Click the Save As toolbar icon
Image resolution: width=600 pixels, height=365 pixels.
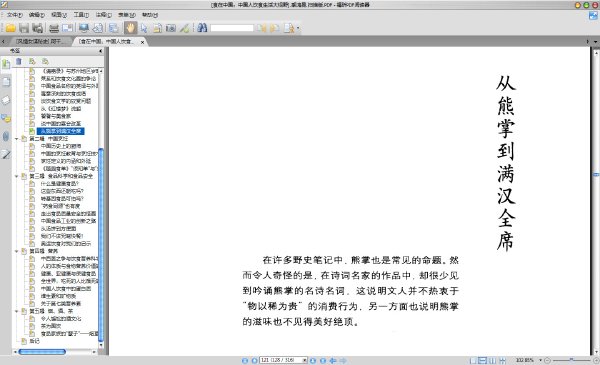[38, 28]
